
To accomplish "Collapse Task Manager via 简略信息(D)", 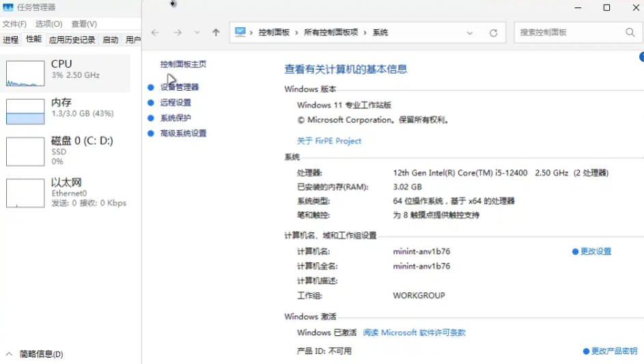I will coord(42,354).
